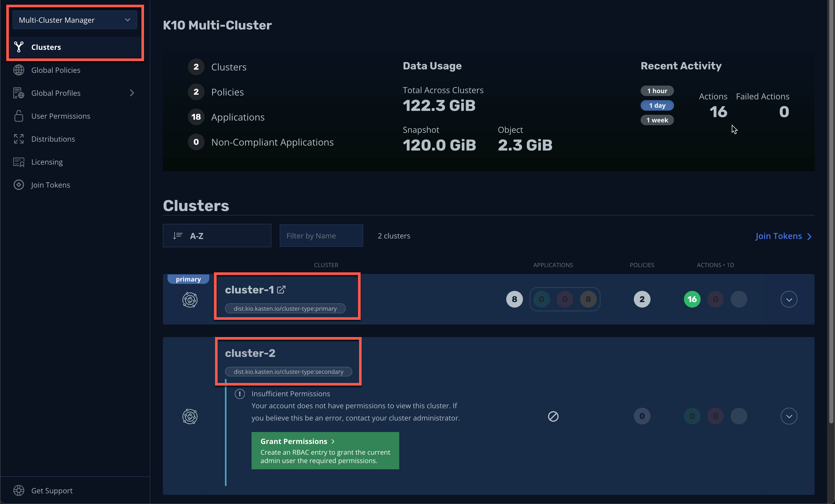
Task: Click the User Permissions lock icon
Action: [19, 116]
